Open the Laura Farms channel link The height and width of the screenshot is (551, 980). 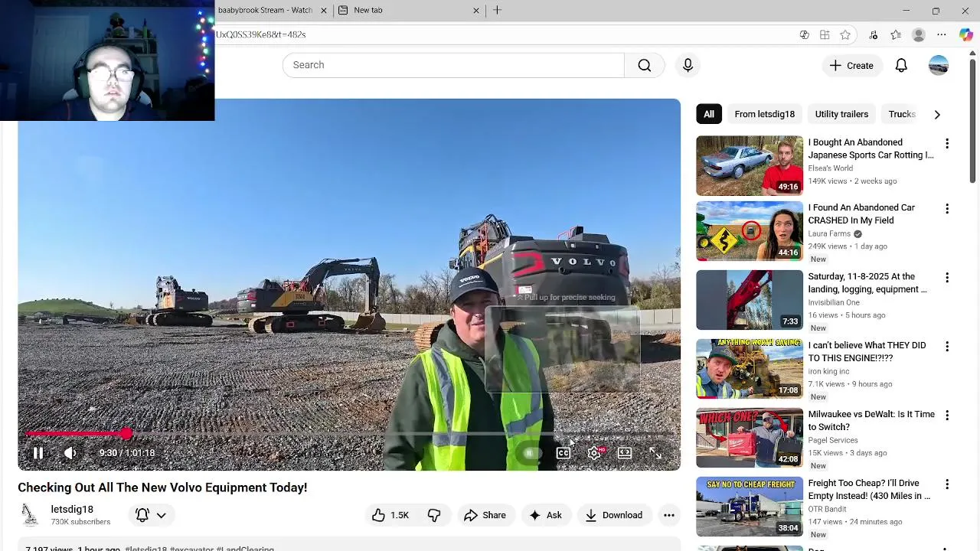coord(829,233)
